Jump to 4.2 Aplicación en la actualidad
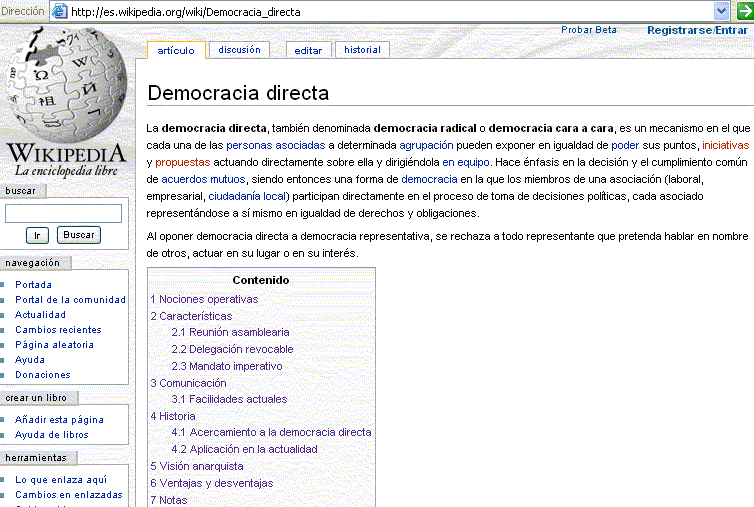This screenshot has width=754, height=507. 244,449
